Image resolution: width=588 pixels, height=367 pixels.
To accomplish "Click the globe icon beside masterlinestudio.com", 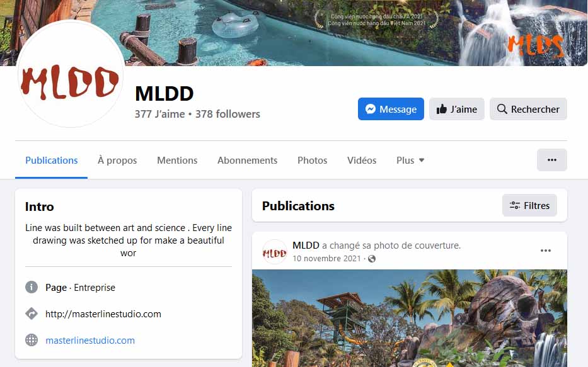I will point(32,340).
